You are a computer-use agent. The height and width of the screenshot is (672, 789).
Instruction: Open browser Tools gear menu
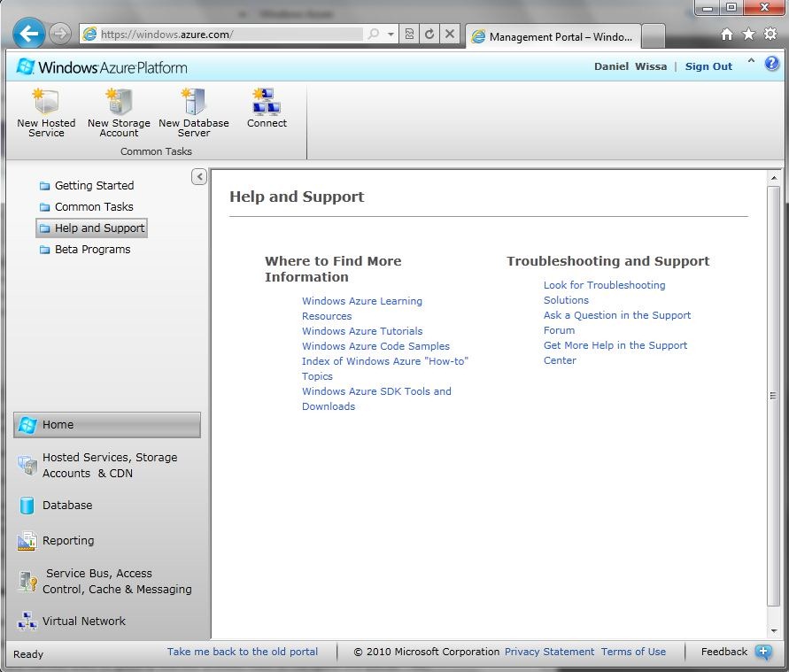pyautogui.click(x=770, y=34)
